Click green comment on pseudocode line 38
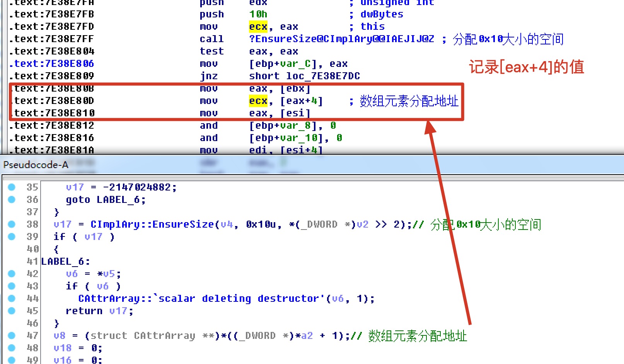 tap(477, 225)
